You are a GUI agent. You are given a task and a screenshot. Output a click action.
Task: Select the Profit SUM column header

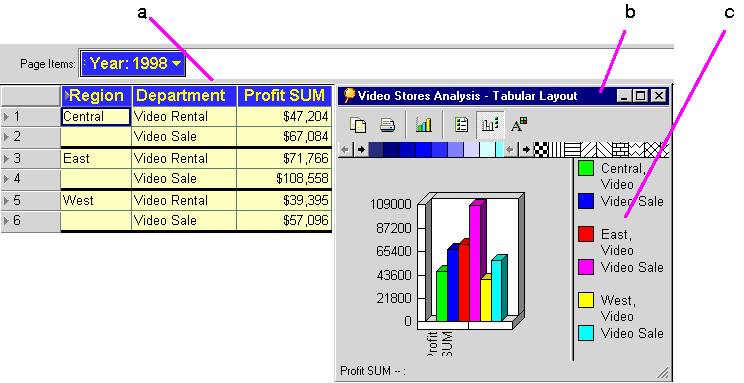point(284,95)
